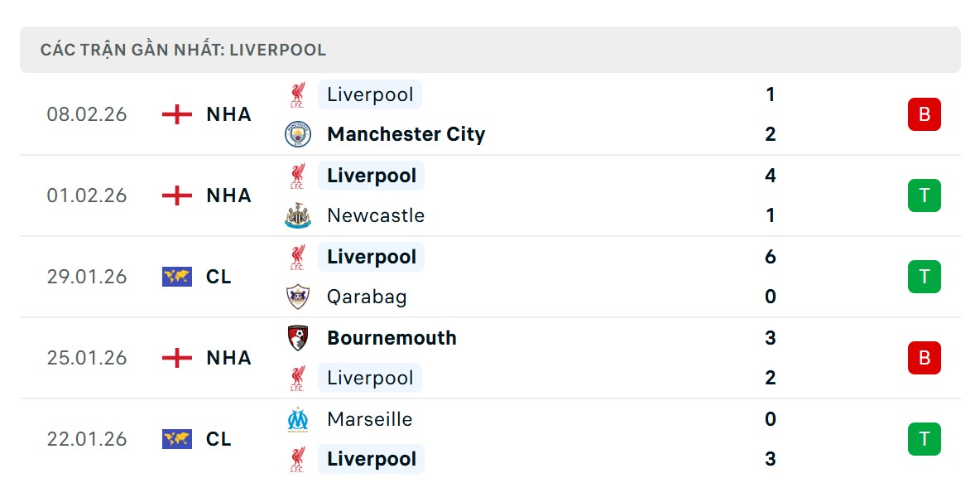
Task: Open the Qarabag club crest
Action: coord(297,297)
